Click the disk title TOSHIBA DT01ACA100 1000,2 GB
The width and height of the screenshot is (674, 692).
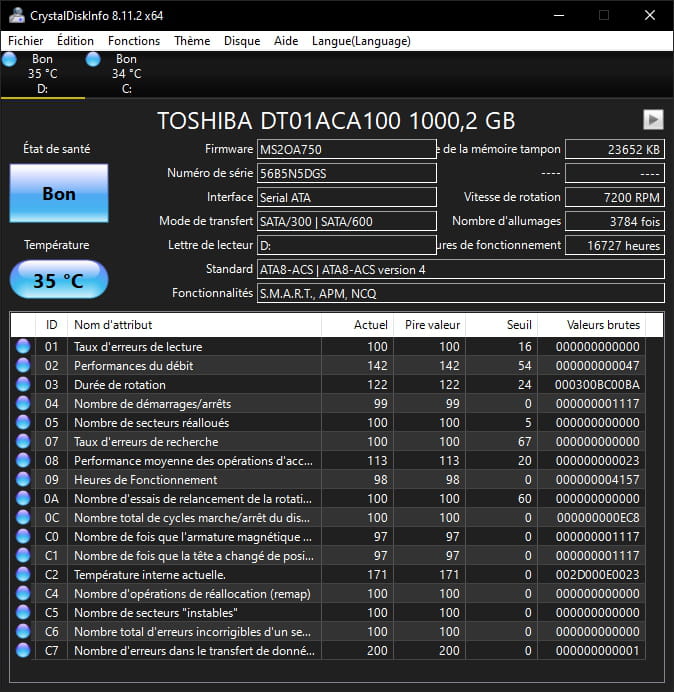click(x=336, y=120)
